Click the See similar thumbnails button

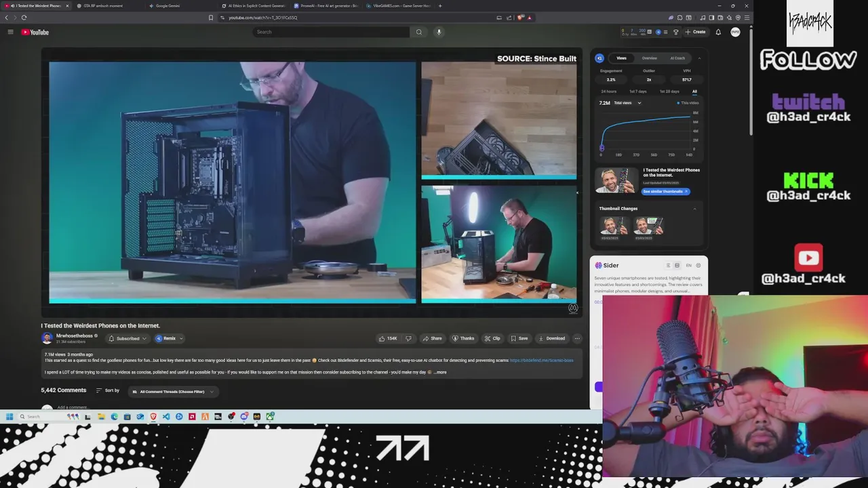click(665, 192)
